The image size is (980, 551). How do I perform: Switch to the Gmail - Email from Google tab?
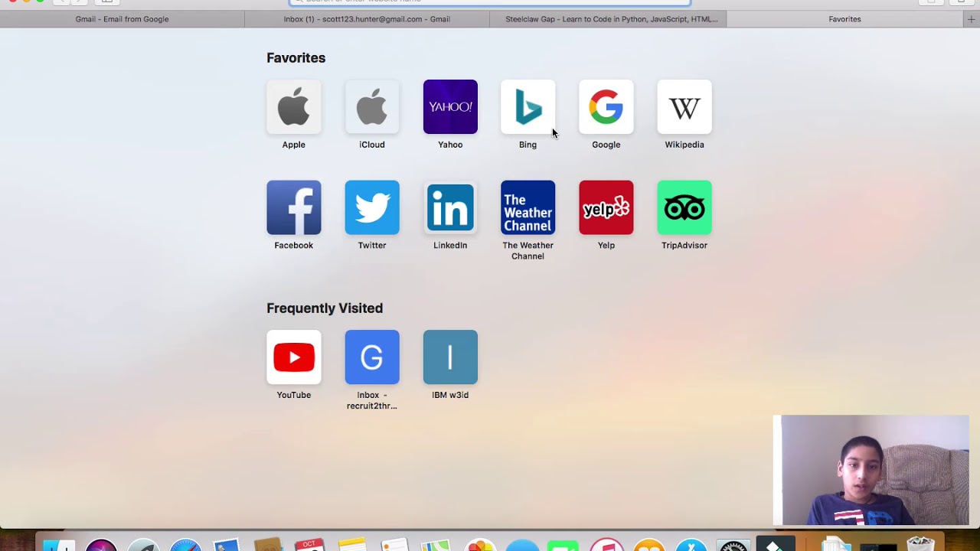click(122, 19)
